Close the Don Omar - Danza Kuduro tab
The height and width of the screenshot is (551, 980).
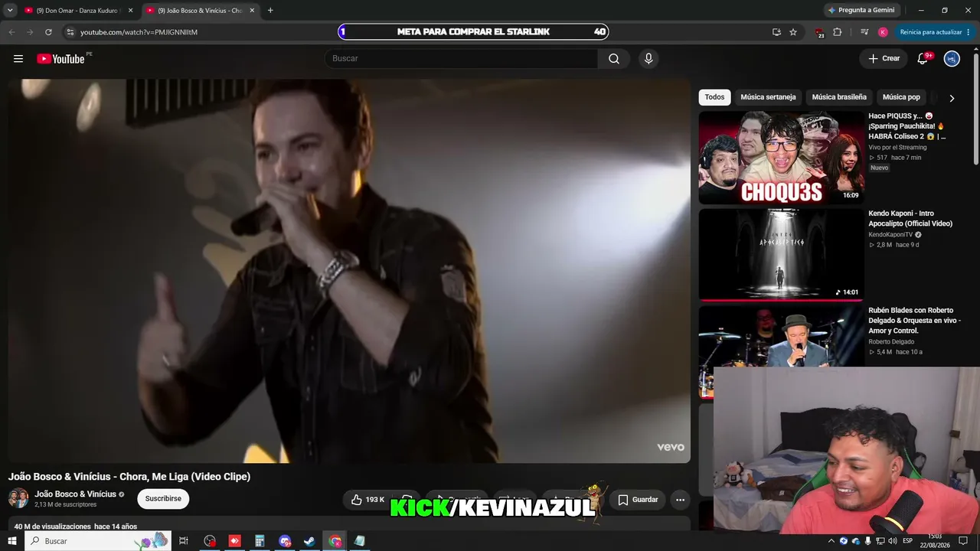[x=130, y=11]
